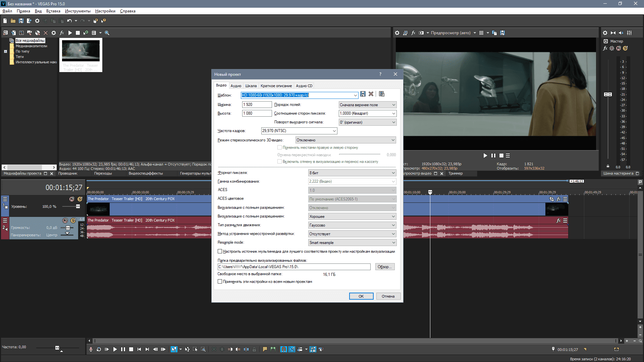
Task: Adjust the video track level slider
Action: (78, 206)
